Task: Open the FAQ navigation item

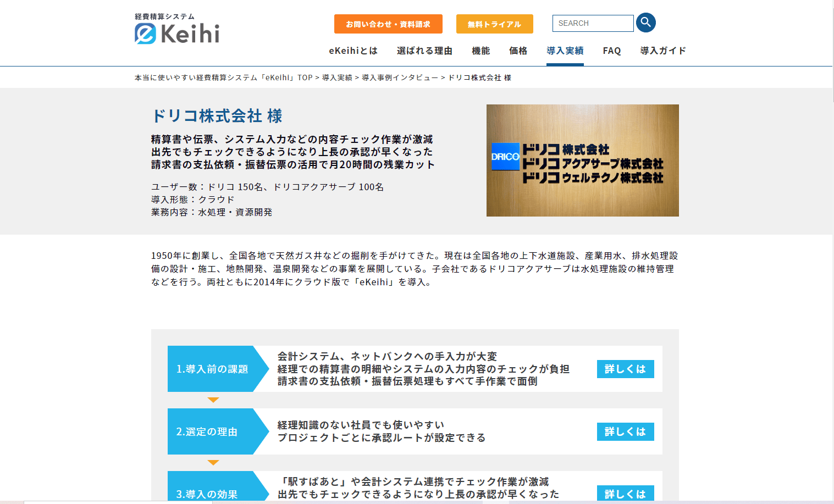Action: (612, 51)
